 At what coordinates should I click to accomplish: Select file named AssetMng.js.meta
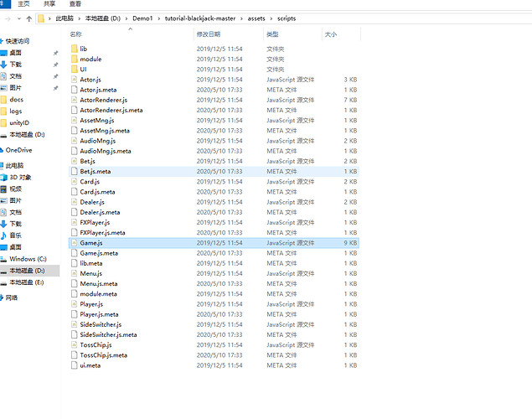pyautogui.click(x=105, y=131)
